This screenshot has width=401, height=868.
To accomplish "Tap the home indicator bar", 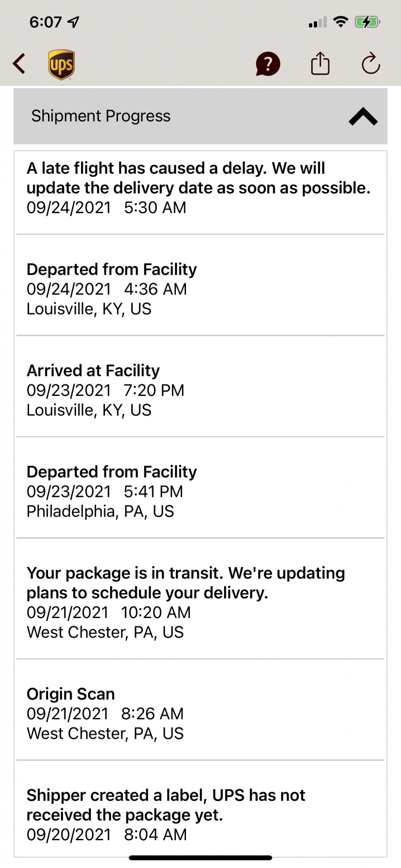I will (200, 858).
